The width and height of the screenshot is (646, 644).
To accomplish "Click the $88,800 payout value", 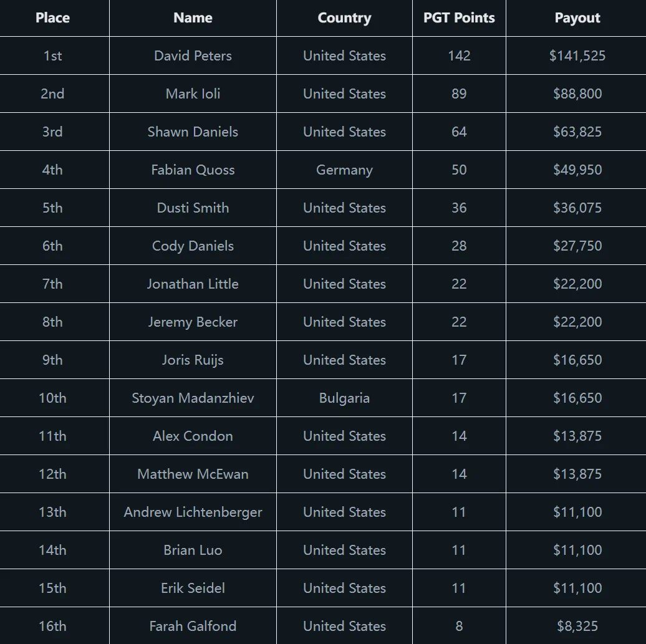I will coord(577,94).
